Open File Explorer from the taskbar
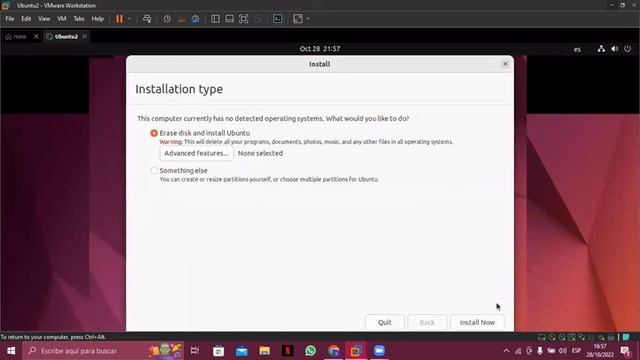The height and width of the screenshot is (360, 640). 264,351
